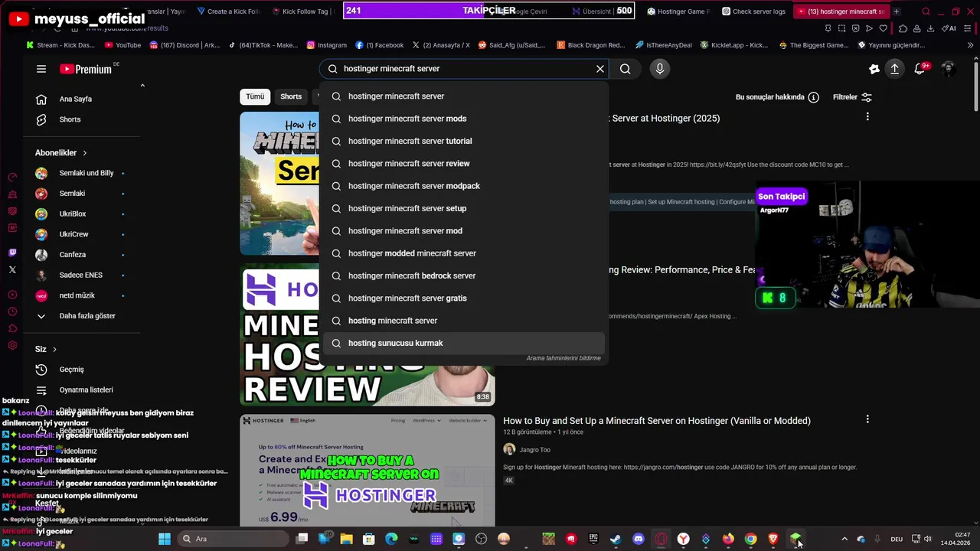The width and height of the screenshot is (980, 551).
Task: Click the heart bookmark icon in address bar
Action: (883, 28)
